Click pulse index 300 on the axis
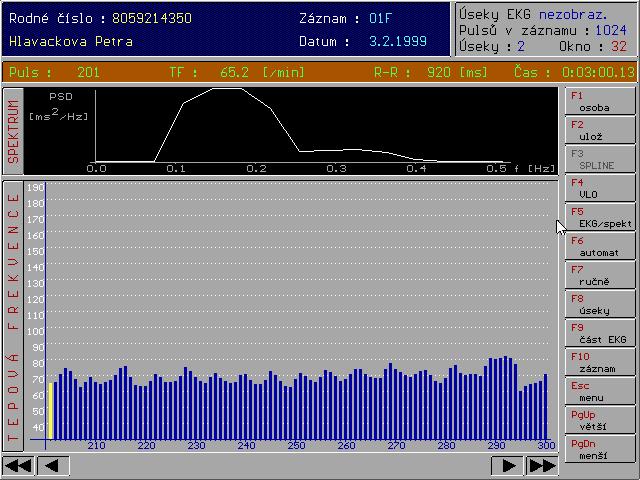 point(547,445)
